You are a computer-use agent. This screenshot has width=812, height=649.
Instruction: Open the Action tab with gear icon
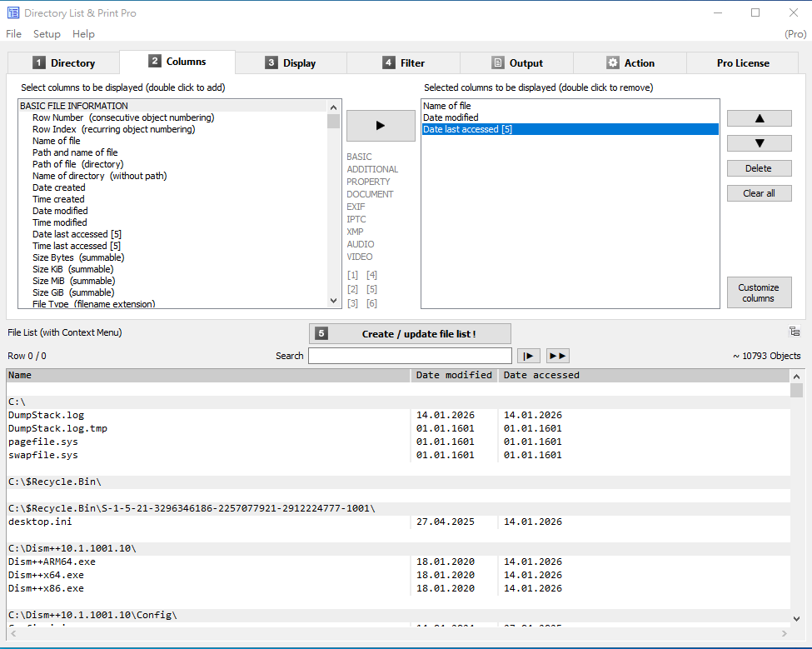[x=630, y=63]
